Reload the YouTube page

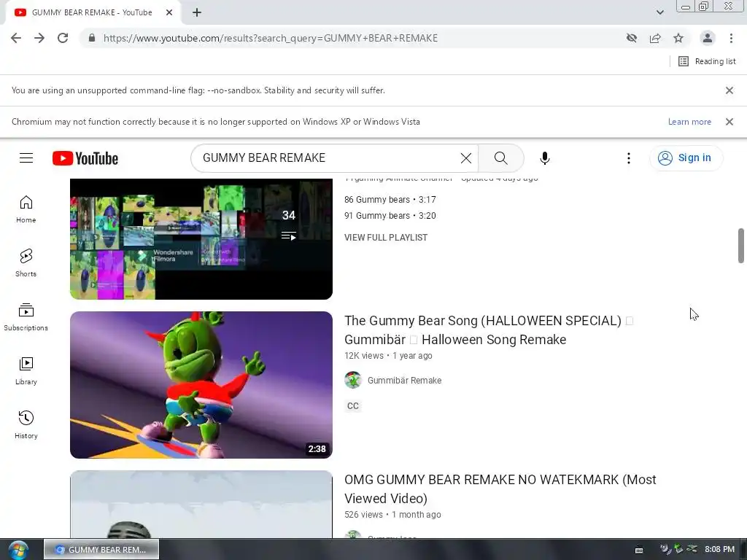point(63,38)
